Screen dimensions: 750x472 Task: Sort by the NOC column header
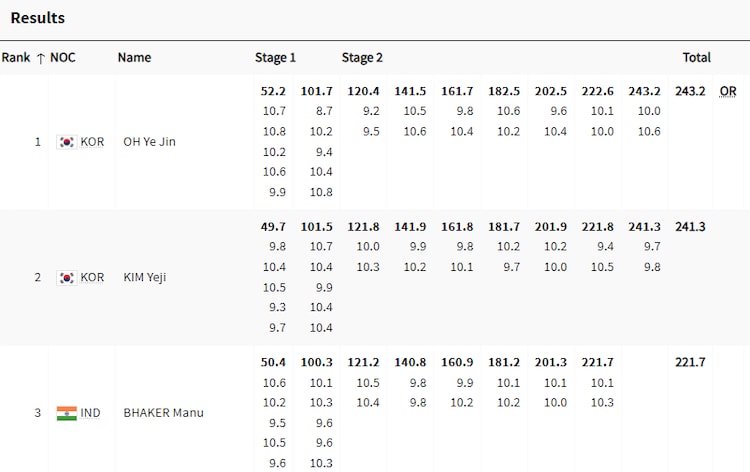pos(63,58)
